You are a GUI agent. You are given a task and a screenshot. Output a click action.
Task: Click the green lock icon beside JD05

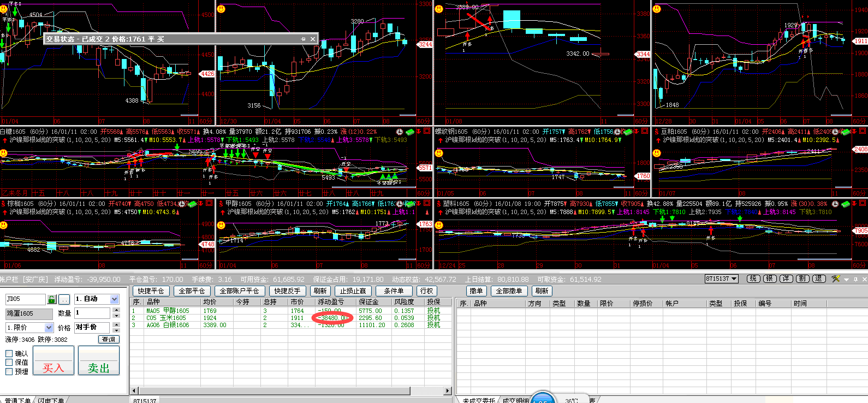[52, 299]
